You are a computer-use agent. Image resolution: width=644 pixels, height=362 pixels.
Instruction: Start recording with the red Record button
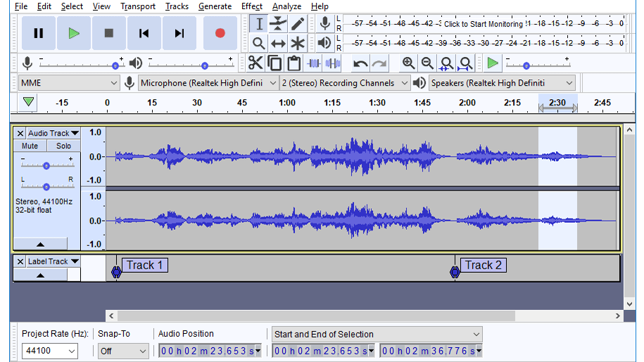click(220, 33)
